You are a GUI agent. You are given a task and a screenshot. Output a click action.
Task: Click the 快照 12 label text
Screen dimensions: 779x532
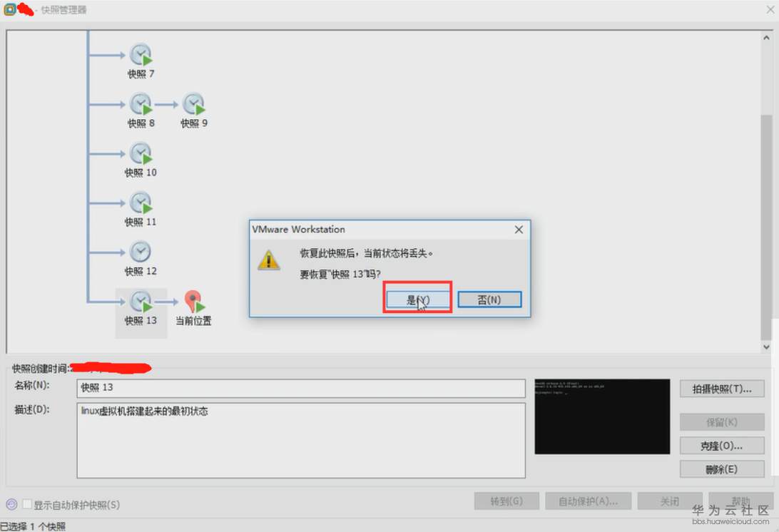coord(141,271)
